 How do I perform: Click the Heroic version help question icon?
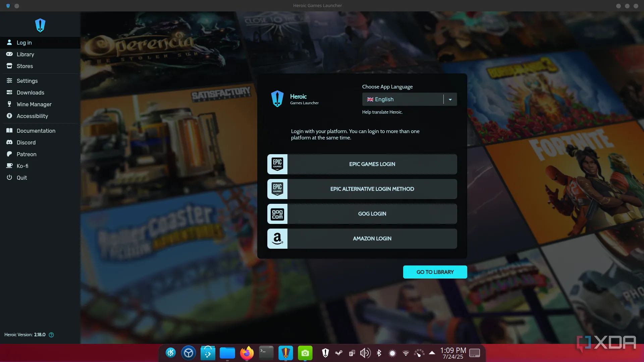point(51,335)
